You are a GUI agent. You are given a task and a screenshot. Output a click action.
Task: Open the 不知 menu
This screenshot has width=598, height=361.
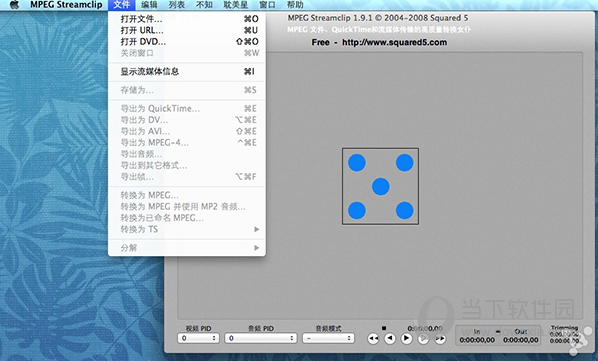[x=204, y=5]
